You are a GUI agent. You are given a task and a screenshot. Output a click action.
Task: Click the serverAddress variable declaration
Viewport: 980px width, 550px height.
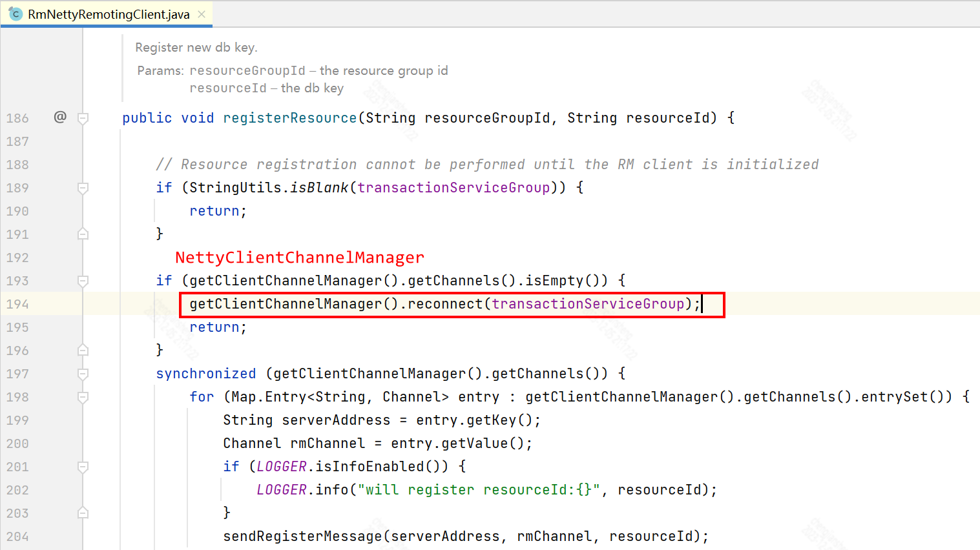click(336, 420)
